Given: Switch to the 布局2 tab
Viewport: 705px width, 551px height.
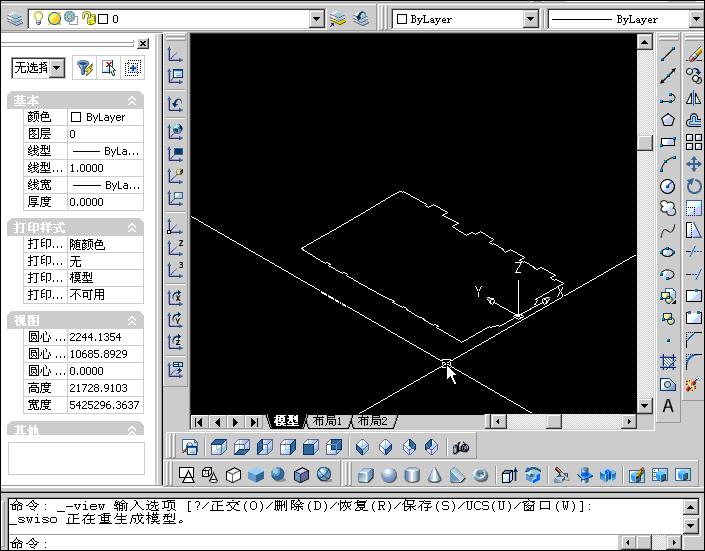Looking at the screenshot, I should pyautogui.click(x=373, y=421).
